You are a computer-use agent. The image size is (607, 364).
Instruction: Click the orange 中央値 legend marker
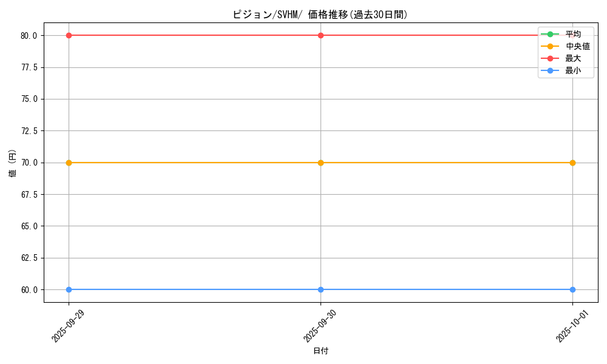pos(551,46)
